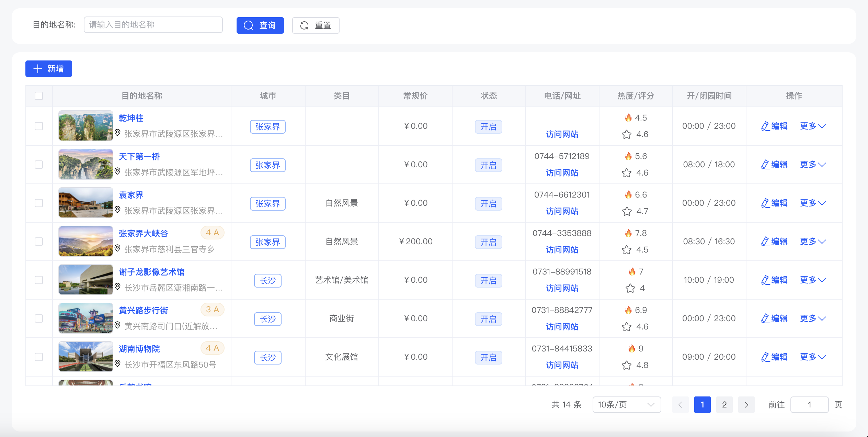The width and height of the screenshot is (868, 437).
Task: Click the edit pencil icon for 张家界大峡谷
Action: (765, 242)
